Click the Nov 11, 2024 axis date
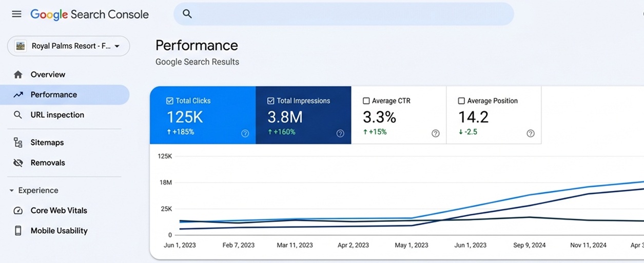 588,245
